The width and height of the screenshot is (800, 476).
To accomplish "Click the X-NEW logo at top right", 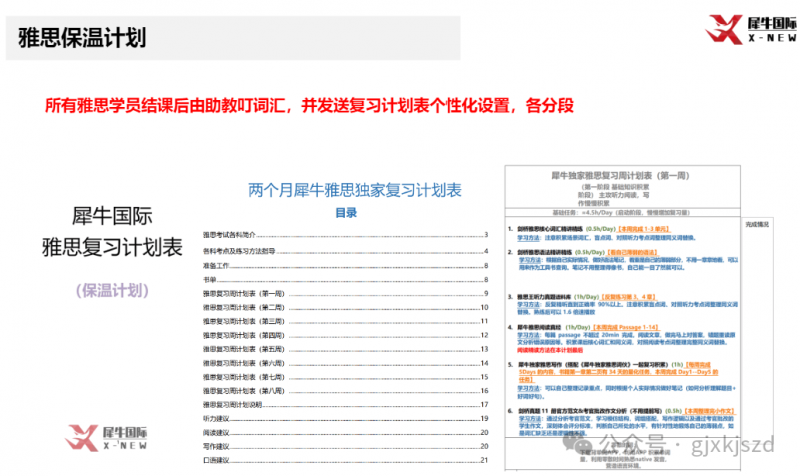I will (x=751, y=30).
